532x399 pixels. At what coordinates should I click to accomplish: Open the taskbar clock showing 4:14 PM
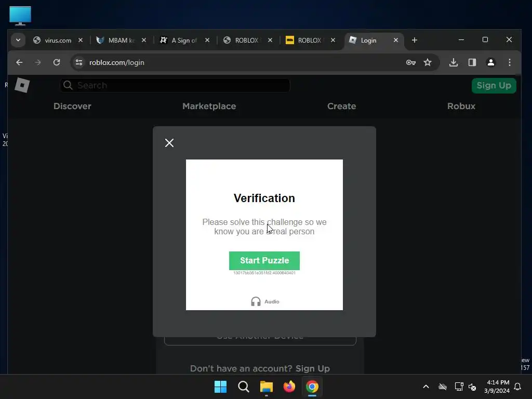[497, 387]
